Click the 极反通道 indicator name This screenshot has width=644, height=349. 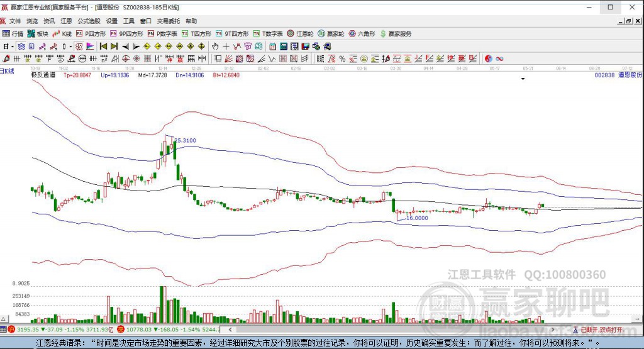pos(43,75)
